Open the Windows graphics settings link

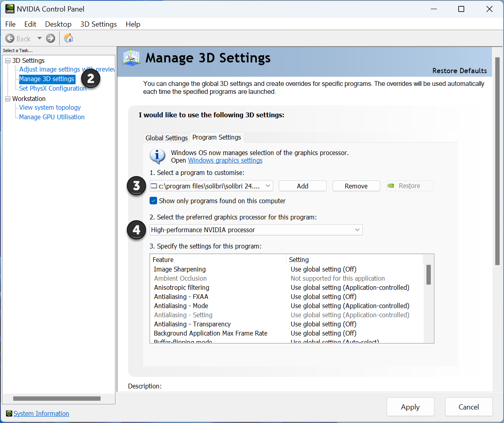tap(225, 160)
